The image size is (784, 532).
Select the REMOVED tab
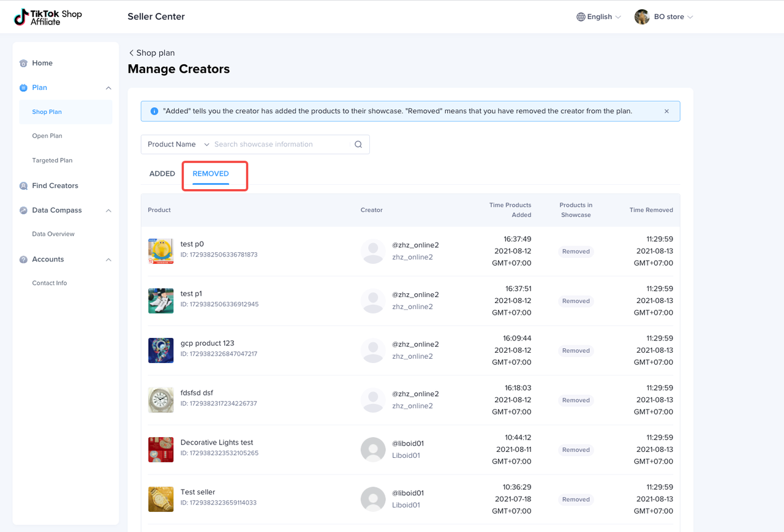click(211, 174)
